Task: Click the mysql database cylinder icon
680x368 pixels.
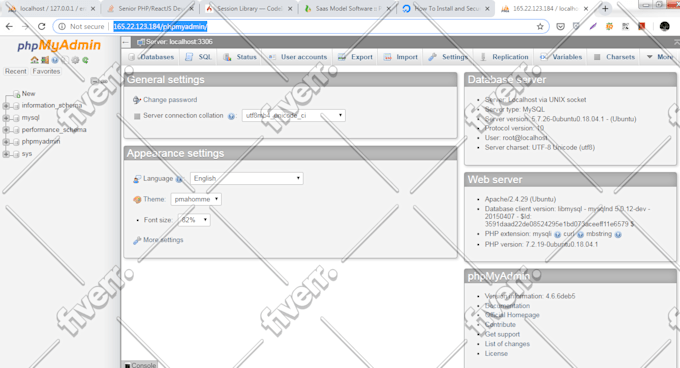Action: (16, 118)
